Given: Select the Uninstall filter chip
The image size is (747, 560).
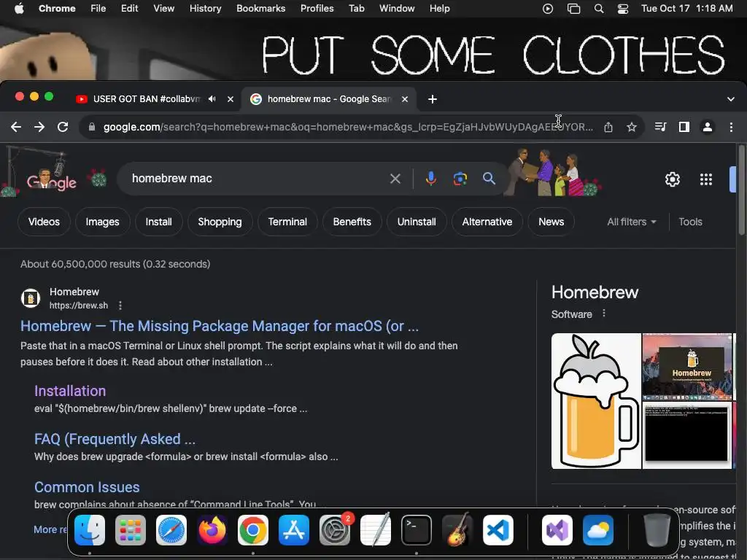Looking at the screenshot, I should pyautogui.click(x=417, y=222).
